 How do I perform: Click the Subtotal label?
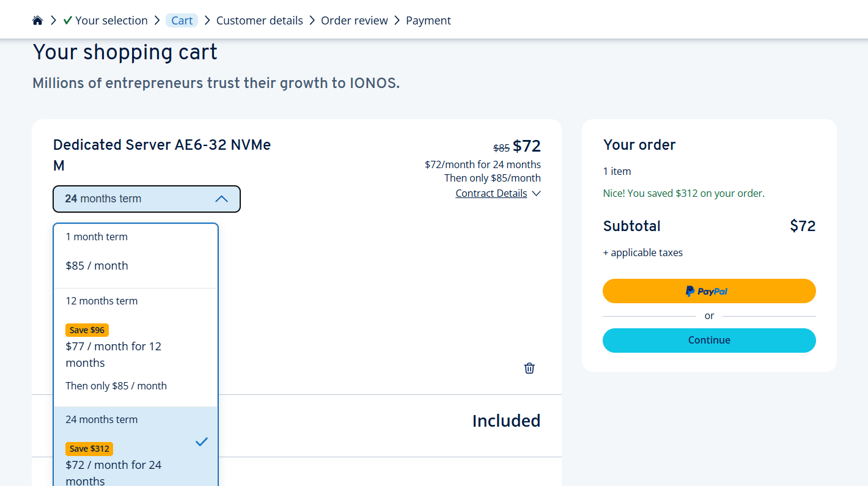coord(632,226)
